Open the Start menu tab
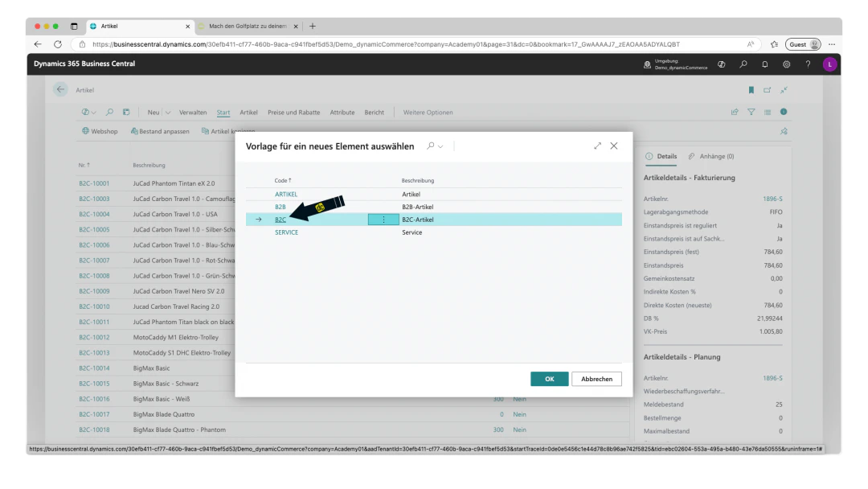Screen dimensions: 868x489 [223, 113]
